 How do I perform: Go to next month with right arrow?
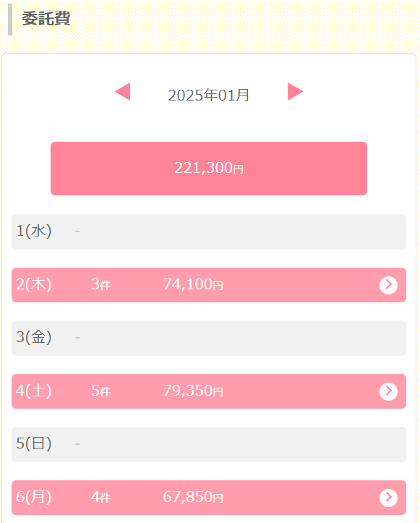[x=296, y=91]
